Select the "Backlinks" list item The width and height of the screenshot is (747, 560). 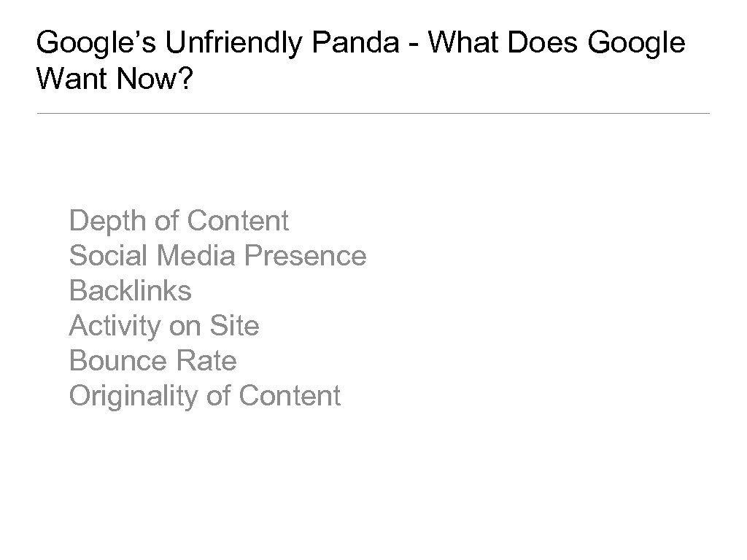(130, 290)
